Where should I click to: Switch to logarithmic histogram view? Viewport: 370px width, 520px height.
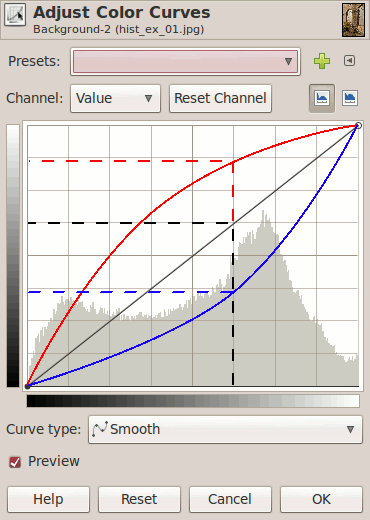[x=350, y=98]
